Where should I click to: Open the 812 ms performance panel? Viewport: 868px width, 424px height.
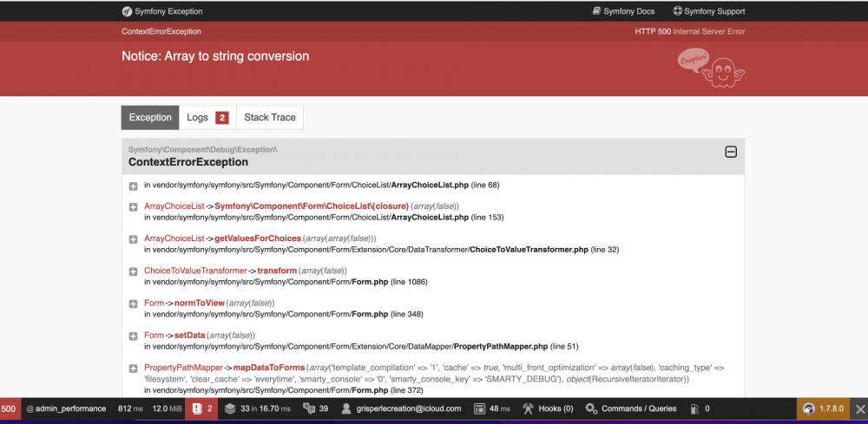coord(130,408)
